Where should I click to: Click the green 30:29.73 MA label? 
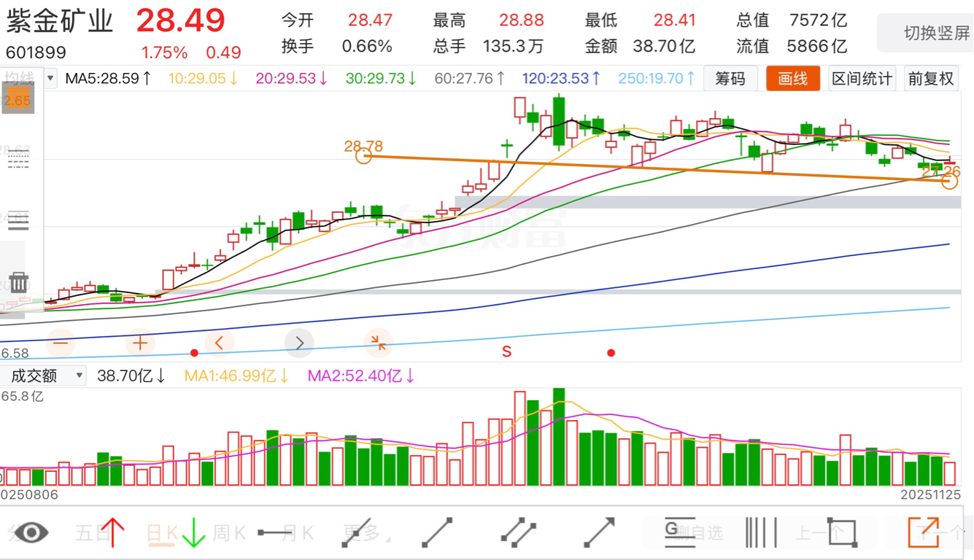point(381,78)
